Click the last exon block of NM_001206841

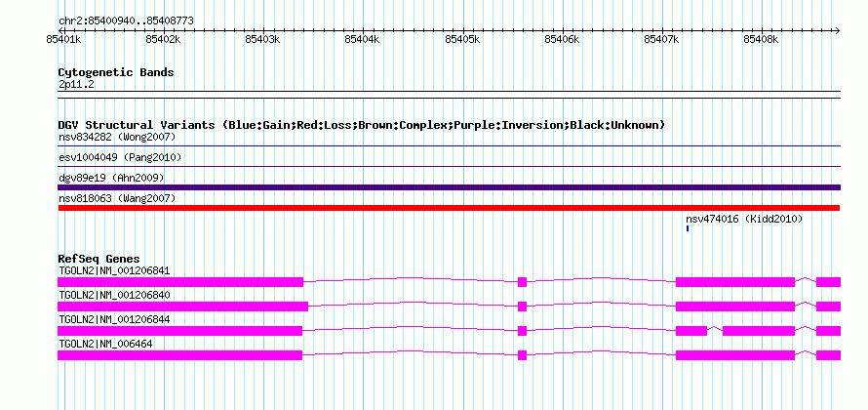pyautogui.click(x=829, y=282)
